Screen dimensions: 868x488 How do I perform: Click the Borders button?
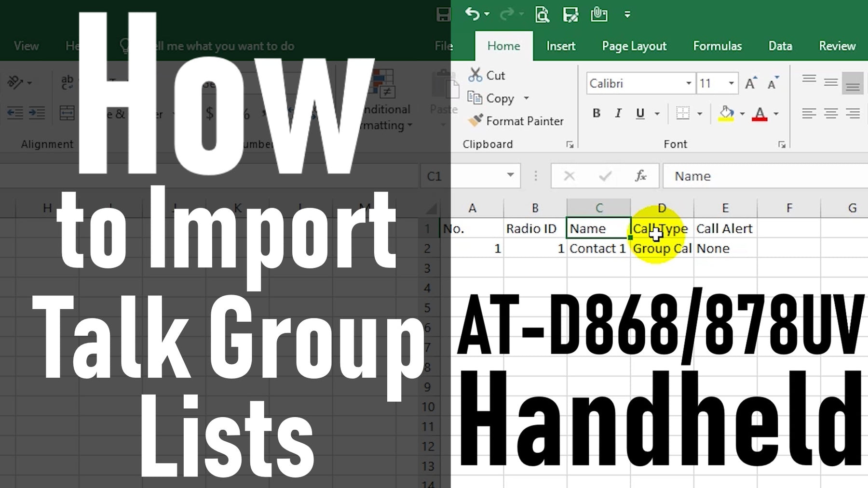click(683, 113)
